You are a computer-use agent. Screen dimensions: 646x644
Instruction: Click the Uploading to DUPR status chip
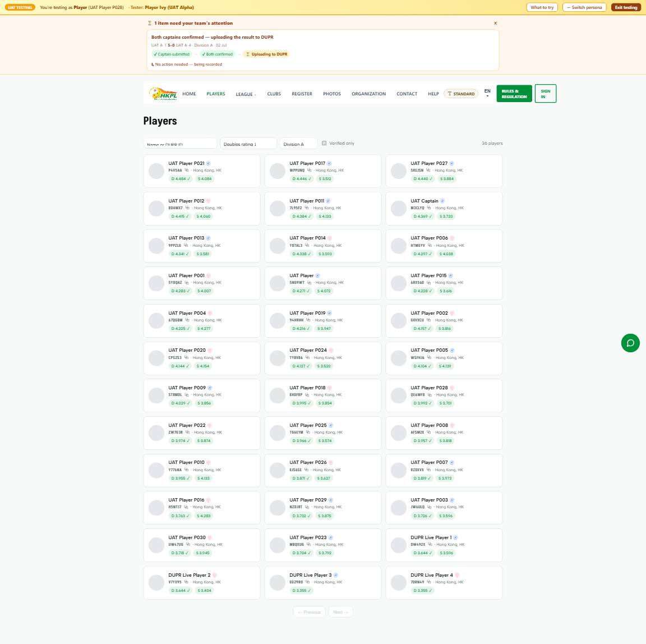tap(266, 54)
